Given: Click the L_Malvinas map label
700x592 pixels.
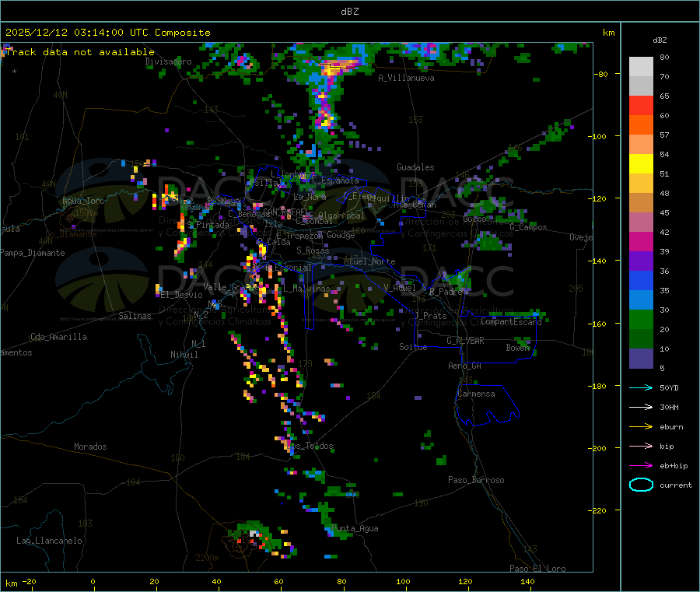Looking at the screenshot, I should pyautogui.click(x=306, y=289).
